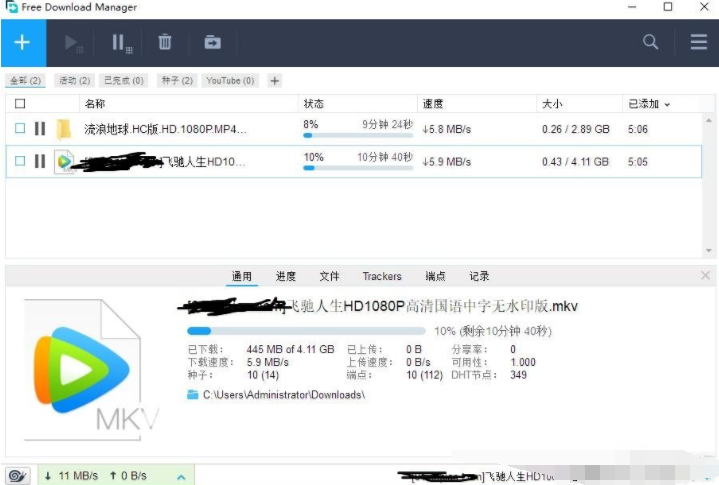The height and width of the screenshot is (485, 719).
Task: Switch to the Trackers details tab
Action: [x=382, y=276]
